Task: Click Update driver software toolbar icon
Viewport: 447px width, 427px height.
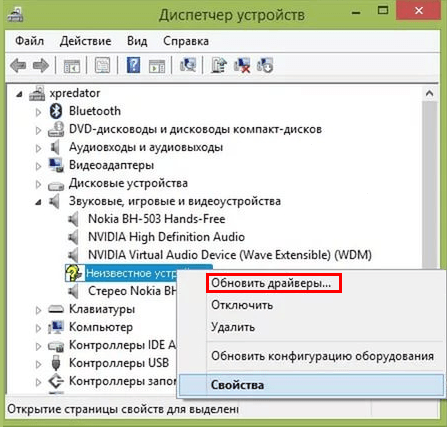Action: 219,65
